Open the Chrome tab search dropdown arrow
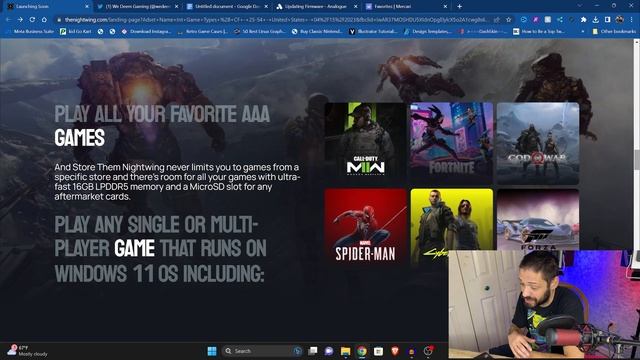This screenshot has width=640, height=360. click(580, 6)
